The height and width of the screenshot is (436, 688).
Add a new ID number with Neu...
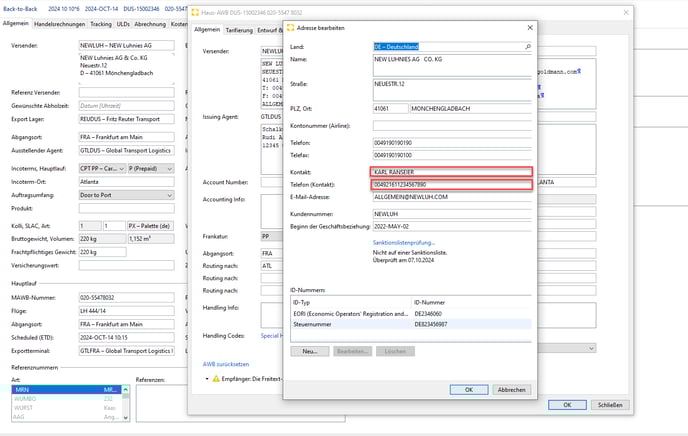click(x=310, y=351)
